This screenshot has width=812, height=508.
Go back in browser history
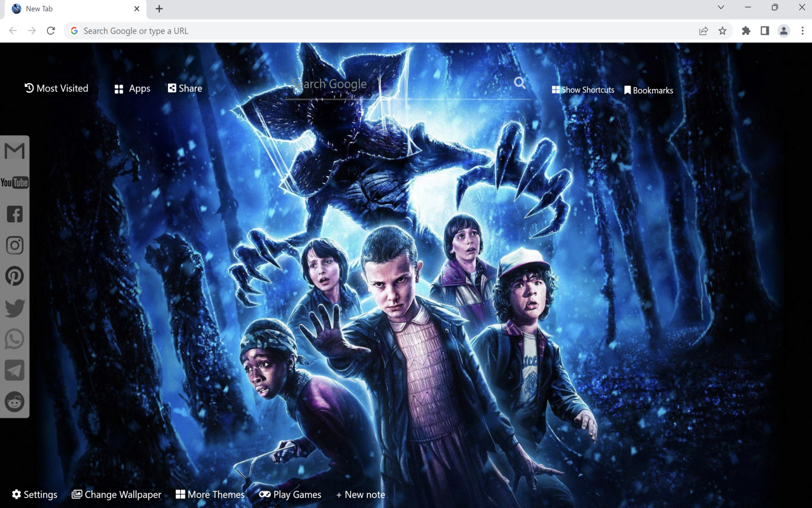(x=13, y=30)
